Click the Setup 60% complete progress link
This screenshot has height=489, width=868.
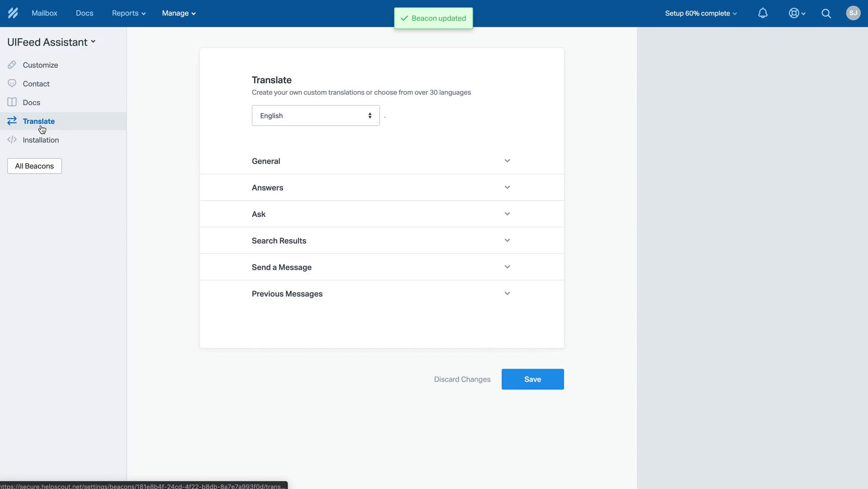click(700, 14)
